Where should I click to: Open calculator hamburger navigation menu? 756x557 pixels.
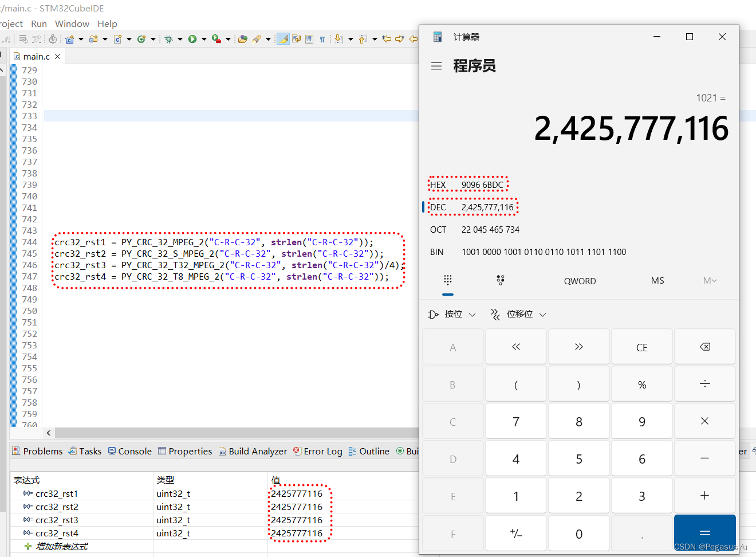[x=436, y=66]
